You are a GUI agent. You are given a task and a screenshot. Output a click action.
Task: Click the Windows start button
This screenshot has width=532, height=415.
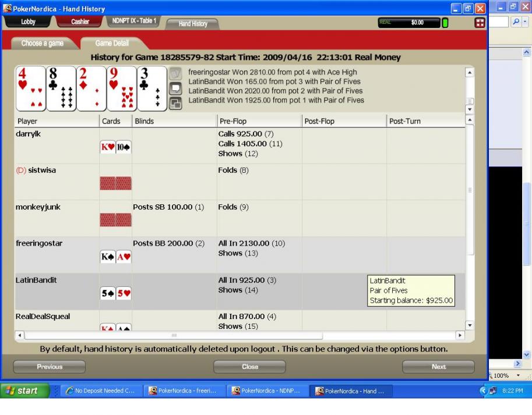click(24, 391)
